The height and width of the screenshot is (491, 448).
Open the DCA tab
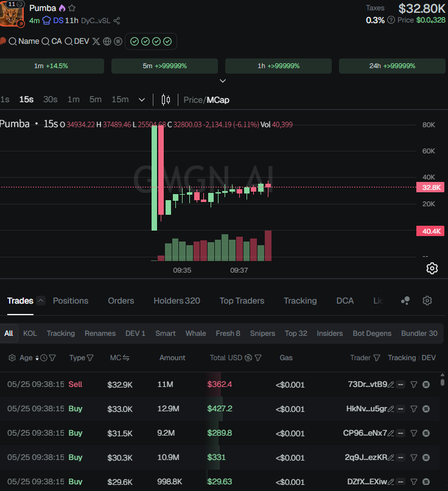coord(345,301)
